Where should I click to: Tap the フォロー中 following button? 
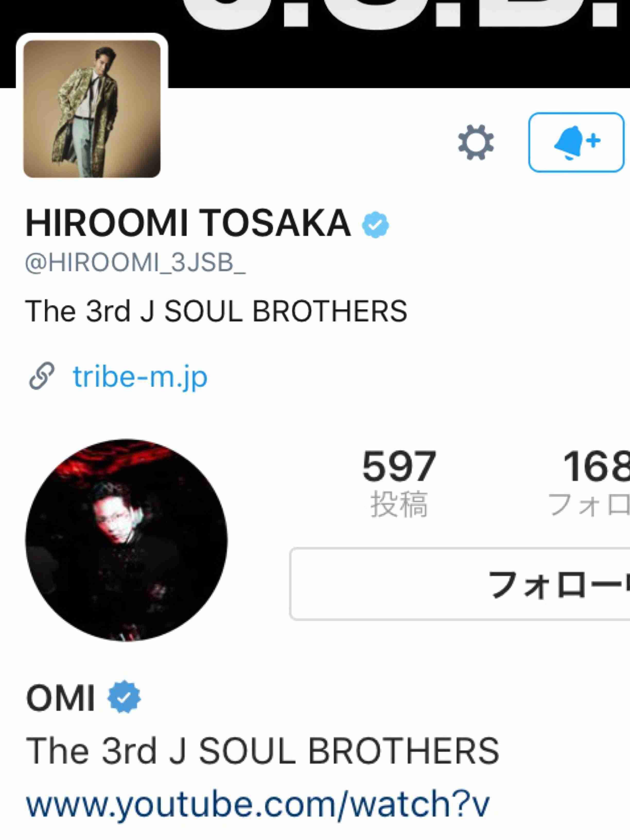[460, 584]
